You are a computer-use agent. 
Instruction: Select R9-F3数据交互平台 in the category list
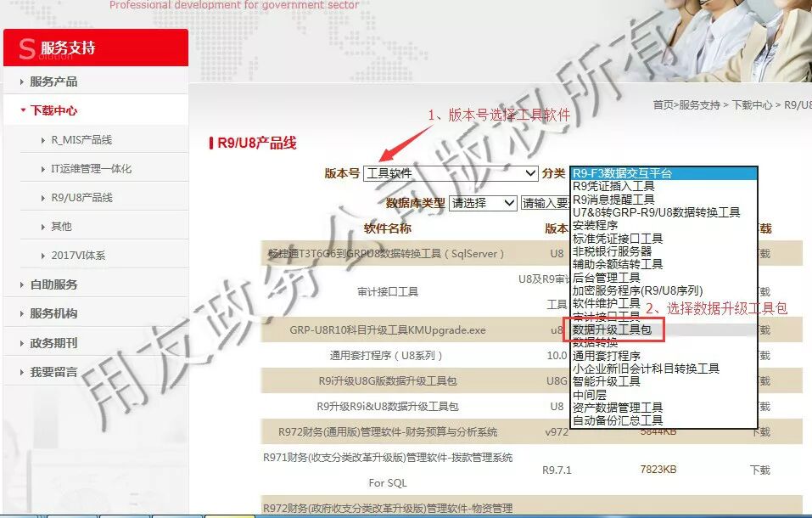point(664,173)
